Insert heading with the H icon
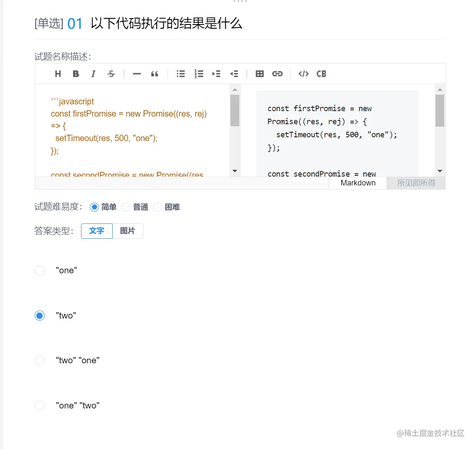Screen dimensions: 476x449 58,74
